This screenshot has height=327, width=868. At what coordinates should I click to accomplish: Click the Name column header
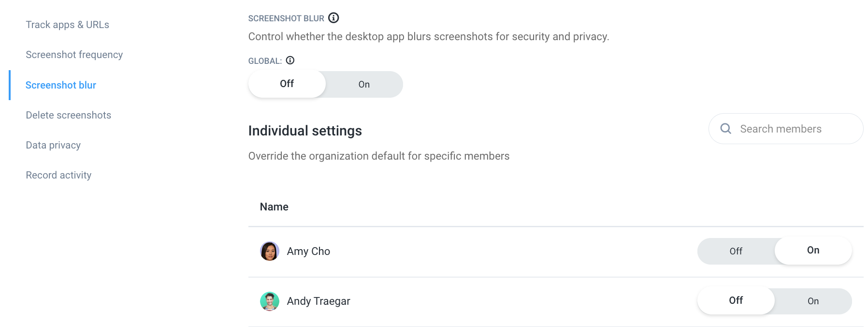tap(274, 207)
